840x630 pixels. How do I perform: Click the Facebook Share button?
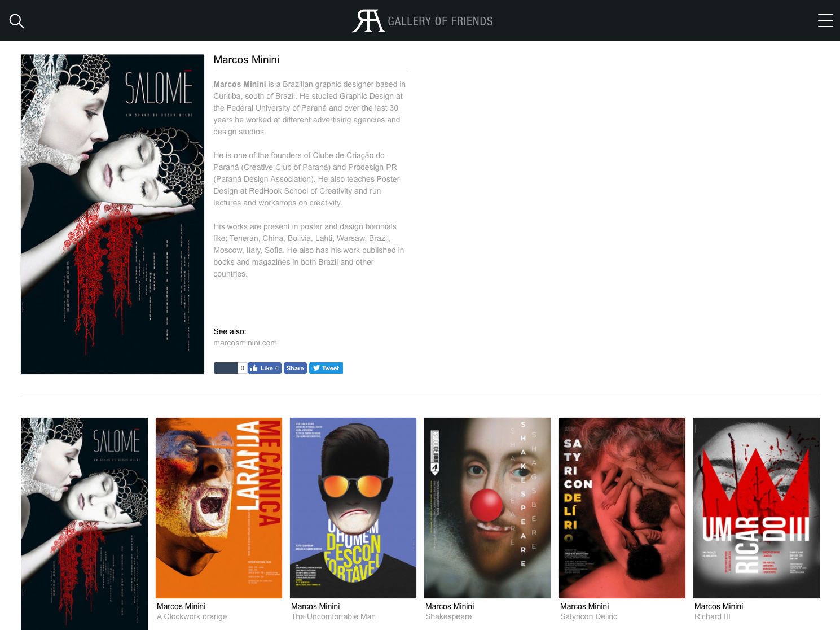[x=295, y=368]
